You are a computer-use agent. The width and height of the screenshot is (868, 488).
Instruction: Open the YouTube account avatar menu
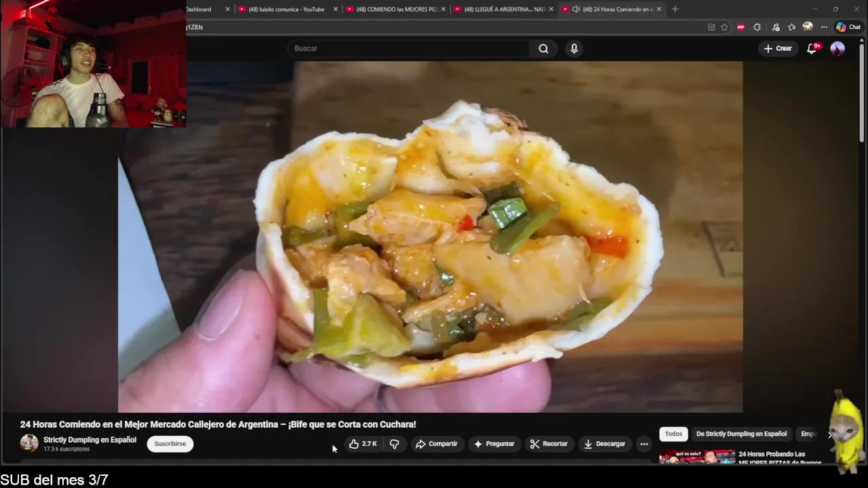837,49
